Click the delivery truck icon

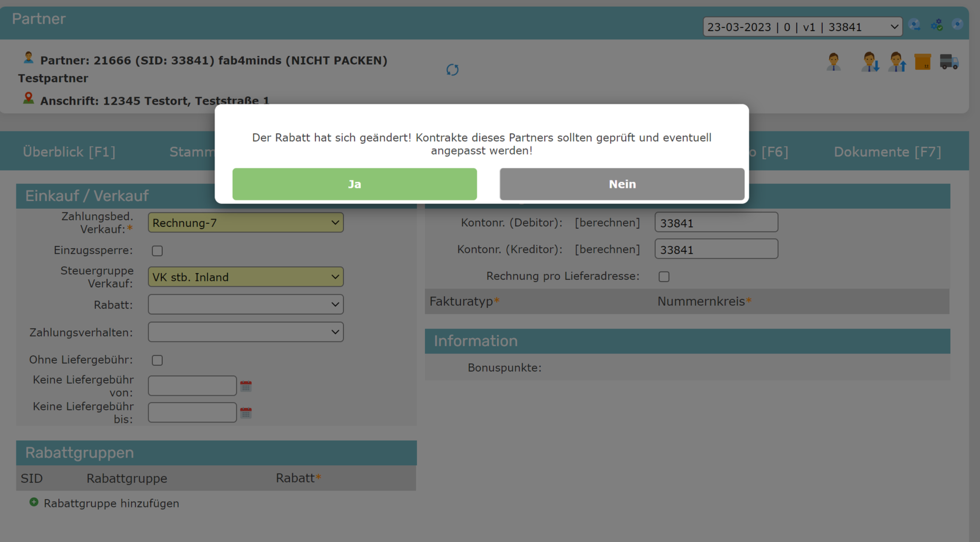[949, 62]
